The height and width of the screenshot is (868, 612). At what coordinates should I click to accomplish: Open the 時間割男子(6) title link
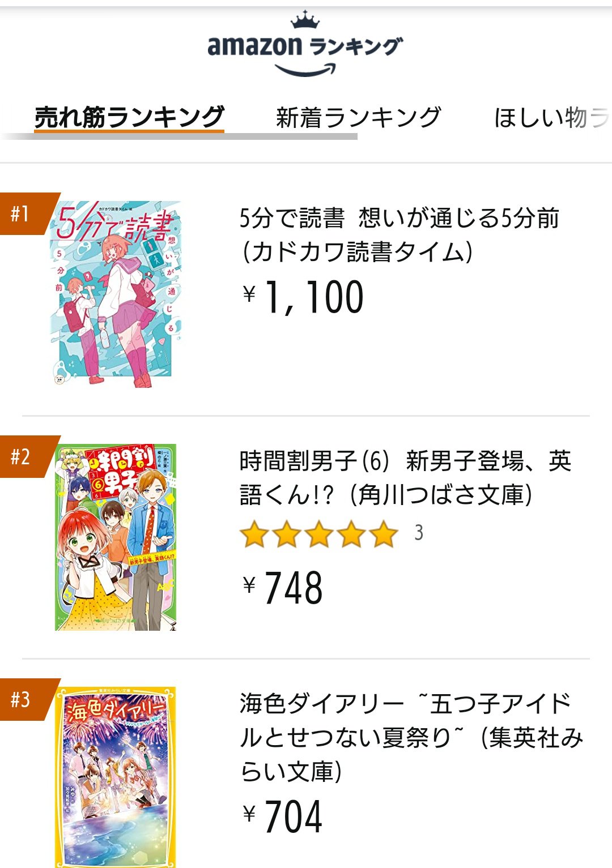click(x=405, y=477)
